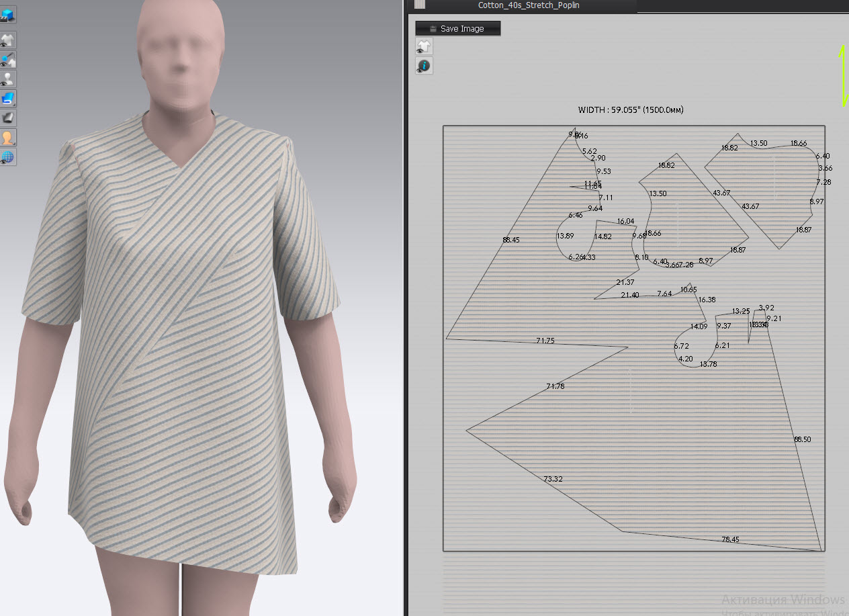Click the 3.66 label below 6.40 at top right
The width and height of the screenshot is (849, 616).
point(826,168)
